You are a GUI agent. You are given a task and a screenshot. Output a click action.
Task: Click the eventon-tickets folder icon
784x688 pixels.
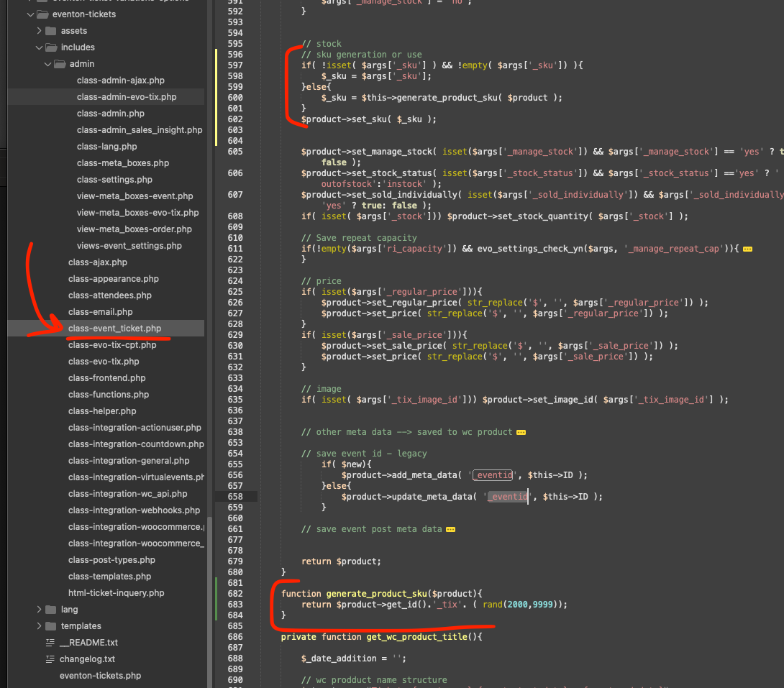pos(42,14)
